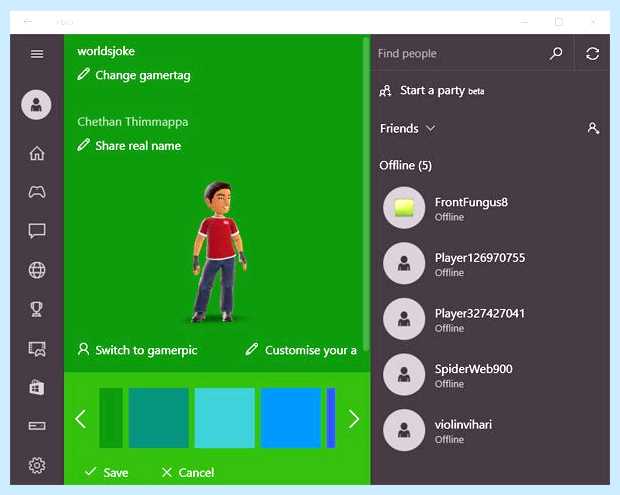Cancel the profile customisation

click(x=188, y=472)
